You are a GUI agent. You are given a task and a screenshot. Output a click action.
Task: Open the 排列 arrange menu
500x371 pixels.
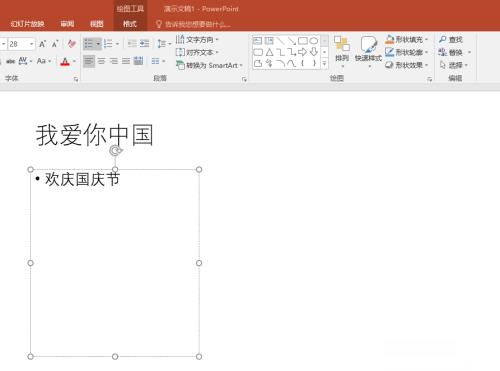click(x=342, y=52)
